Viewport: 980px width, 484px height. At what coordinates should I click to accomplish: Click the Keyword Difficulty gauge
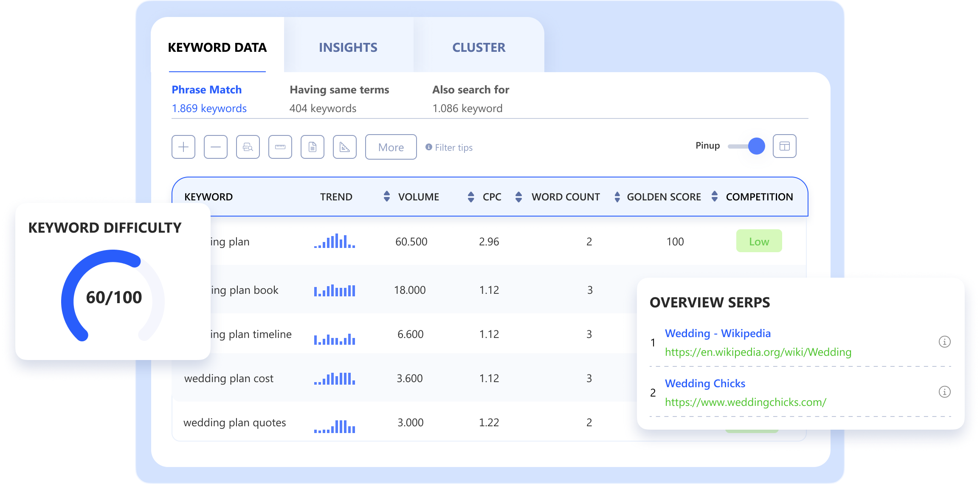(x=113, y=297)
